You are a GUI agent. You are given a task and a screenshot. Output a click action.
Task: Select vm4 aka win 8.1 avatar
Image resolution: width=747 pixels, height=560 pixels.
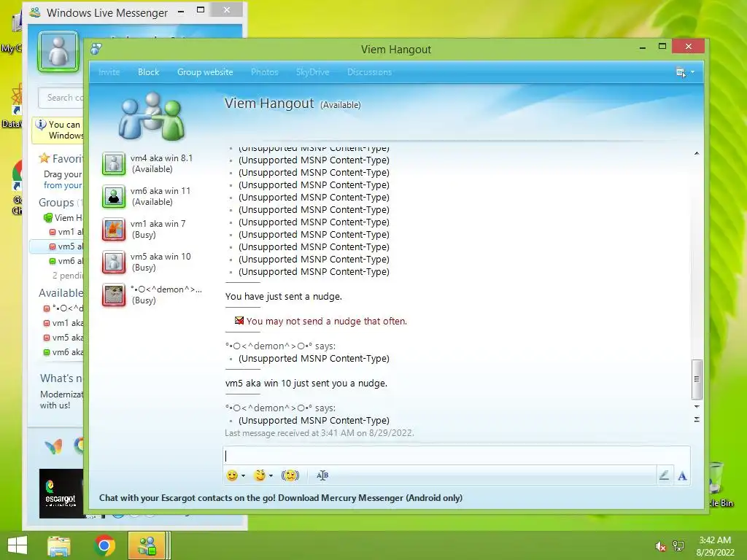[114, 163]
